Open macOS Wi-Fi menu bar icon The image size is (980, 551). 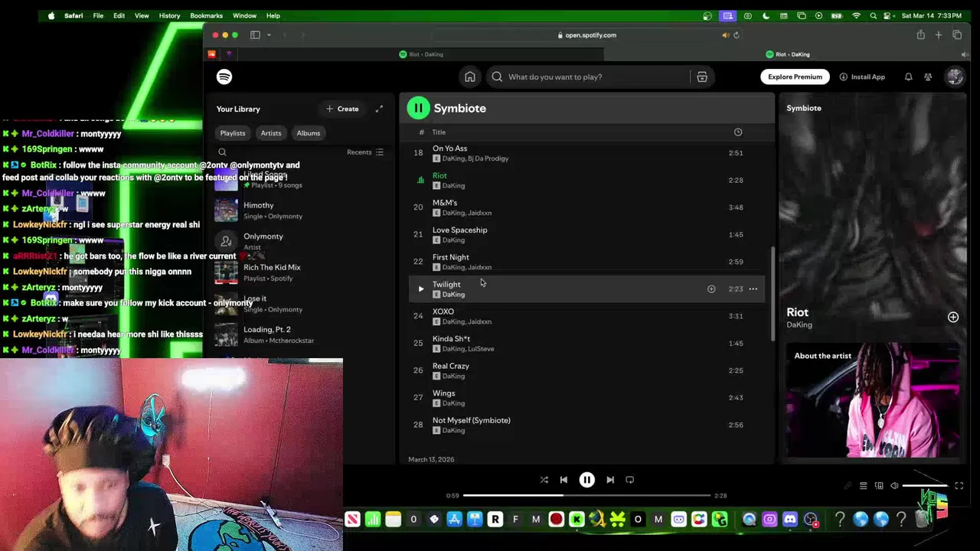[856, 15]
